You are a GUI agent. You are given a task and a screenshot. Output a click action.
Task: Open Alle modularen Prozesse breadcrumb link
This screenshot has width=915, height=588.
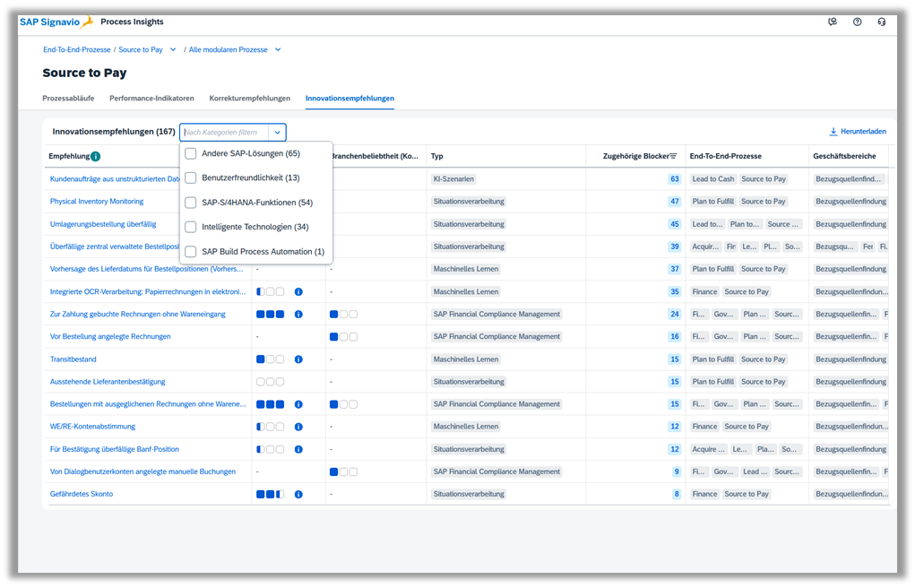click(229, 49)
